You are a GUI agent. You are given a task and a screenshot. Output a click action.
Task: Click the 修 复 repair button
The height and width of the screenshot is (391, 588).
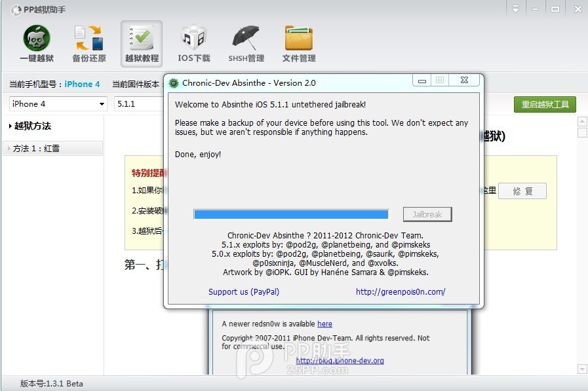pos(522,191)
